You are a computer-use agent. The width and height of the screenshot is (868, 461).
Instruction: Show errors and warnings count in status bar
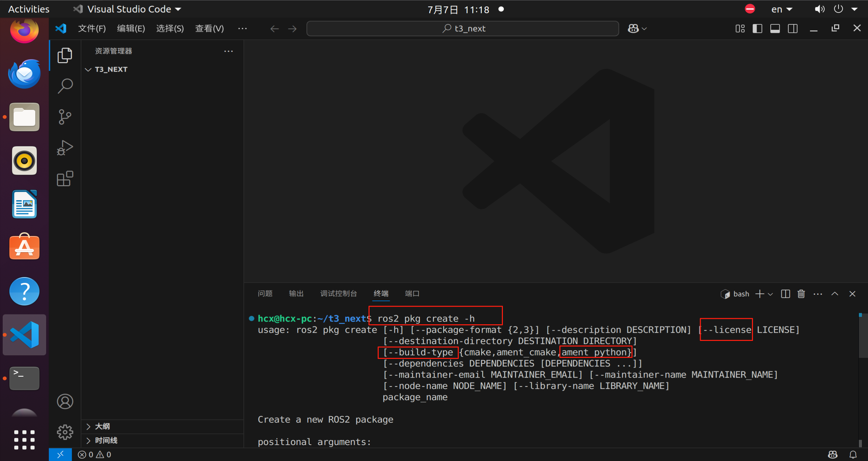(94, 455)
